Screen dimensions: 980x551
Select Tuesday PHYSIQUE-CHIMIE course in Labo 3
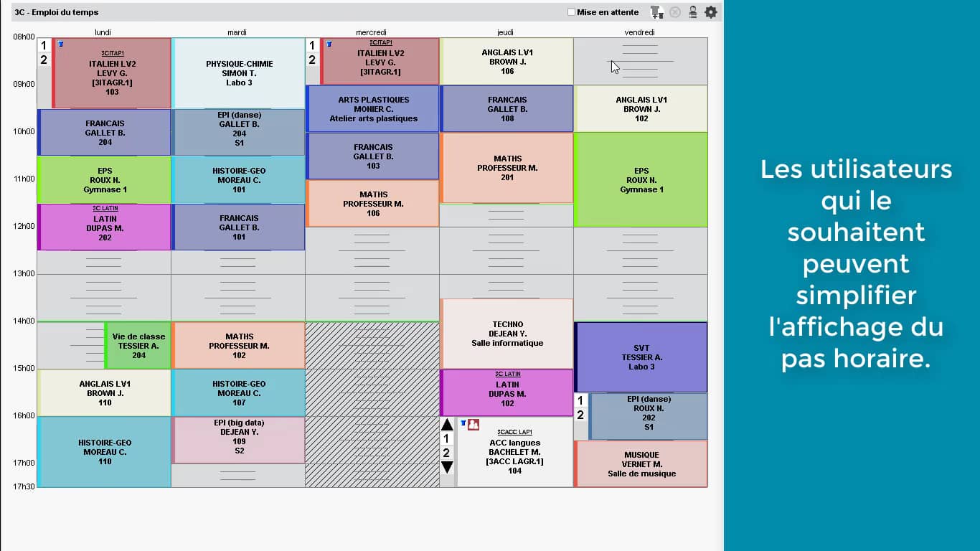tap(239, 73)
